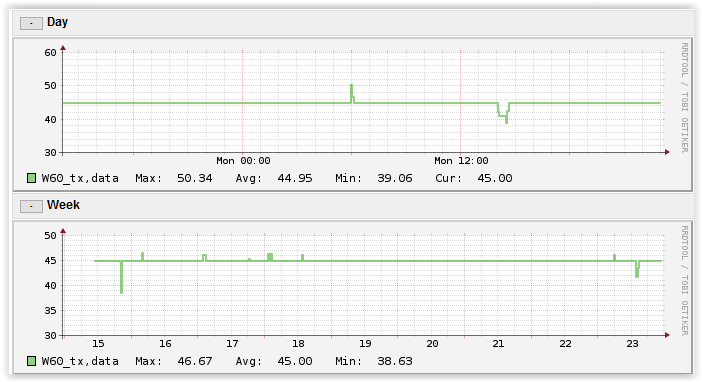
Task: Click the Week Avg value 45.00
Action: coord(295,361)
